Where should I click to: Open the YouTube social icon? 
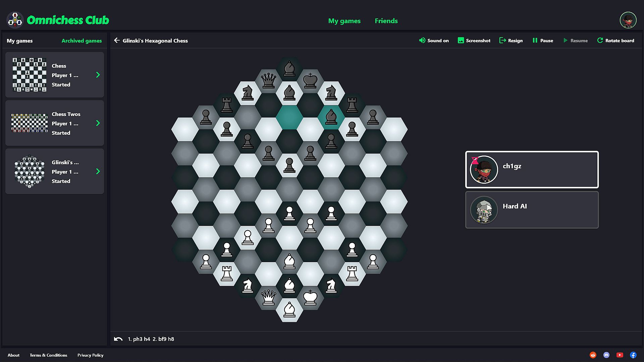tap(620, 355)
